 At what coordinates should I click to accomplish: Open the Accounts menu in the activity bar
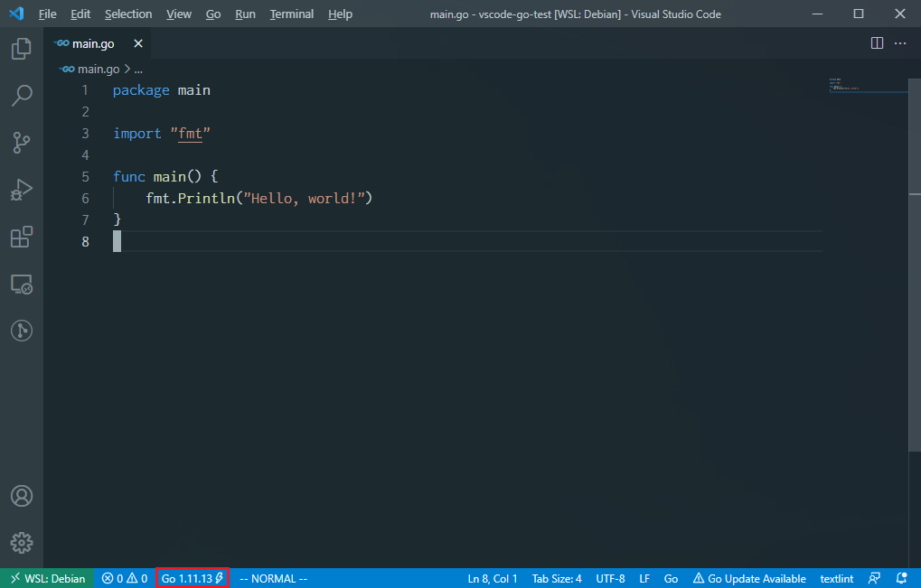(22, 495)
